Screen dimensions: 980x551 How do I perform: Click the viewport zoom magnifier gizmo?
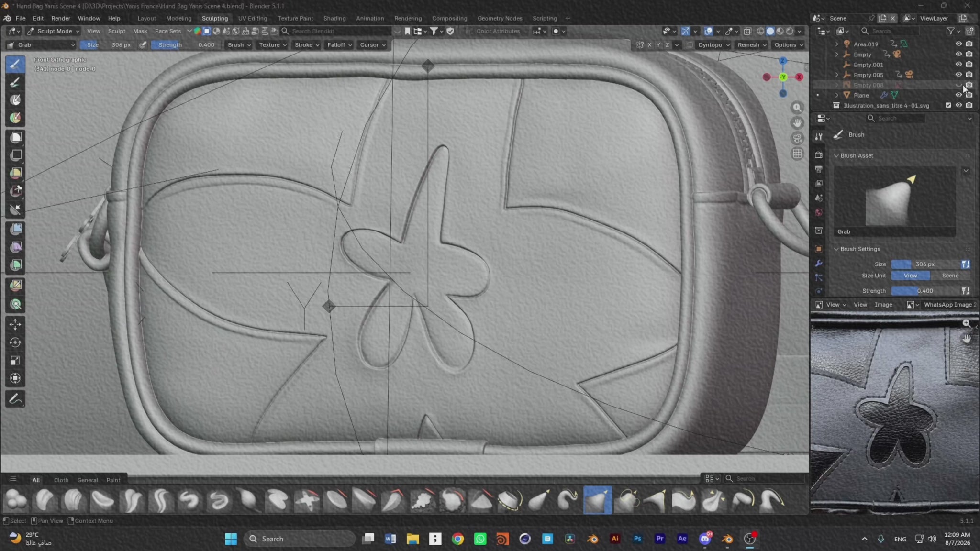pyautogui.click(x=797, y=108)
